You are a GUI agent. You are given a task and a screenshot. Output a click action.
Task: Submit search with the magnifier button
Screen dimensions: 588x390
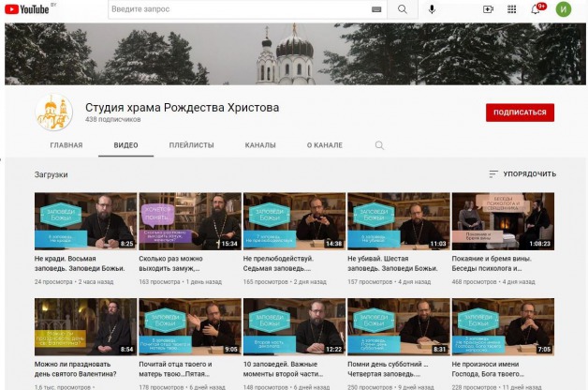coord(403,9)
